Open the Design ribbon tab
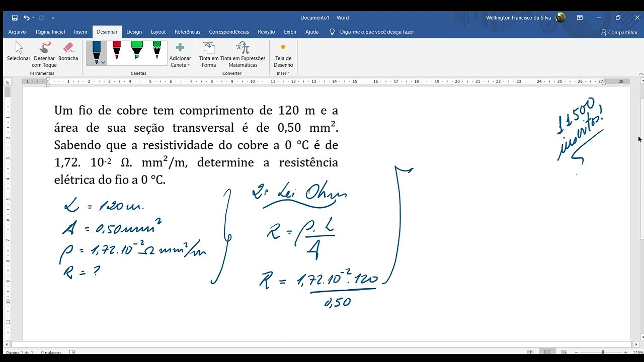Screen dimensions: 644x362 [134, 32]
